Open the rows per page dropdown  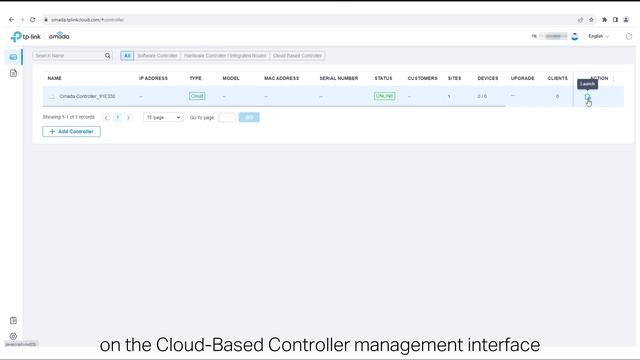tap(163, 117)
